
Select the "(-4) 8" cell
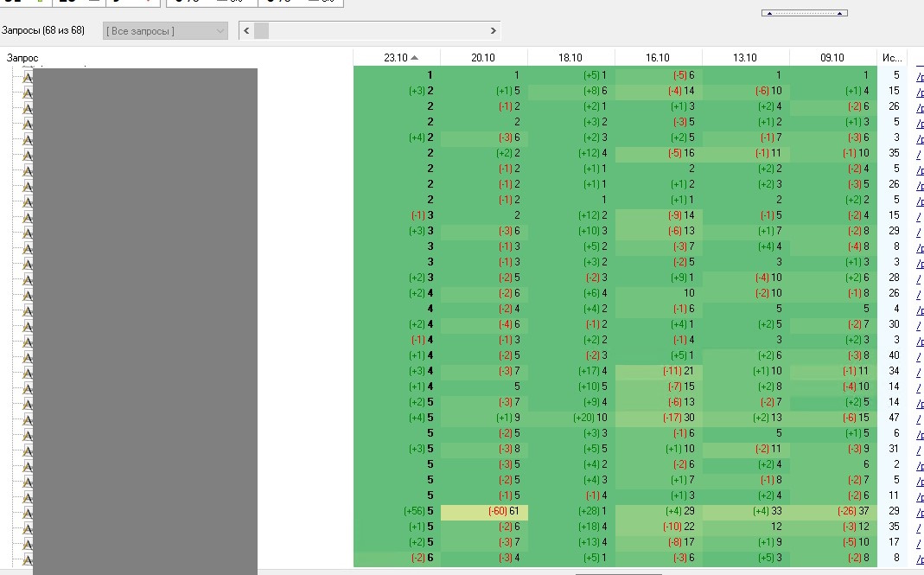832,246
